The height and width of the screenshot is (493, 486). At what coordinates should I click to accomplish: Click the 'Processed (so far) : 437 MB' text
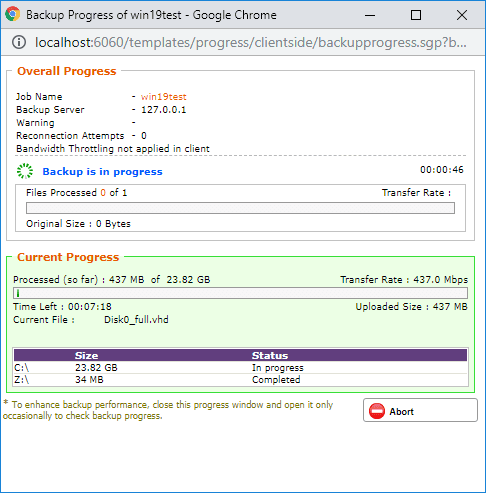coord(79,279)
